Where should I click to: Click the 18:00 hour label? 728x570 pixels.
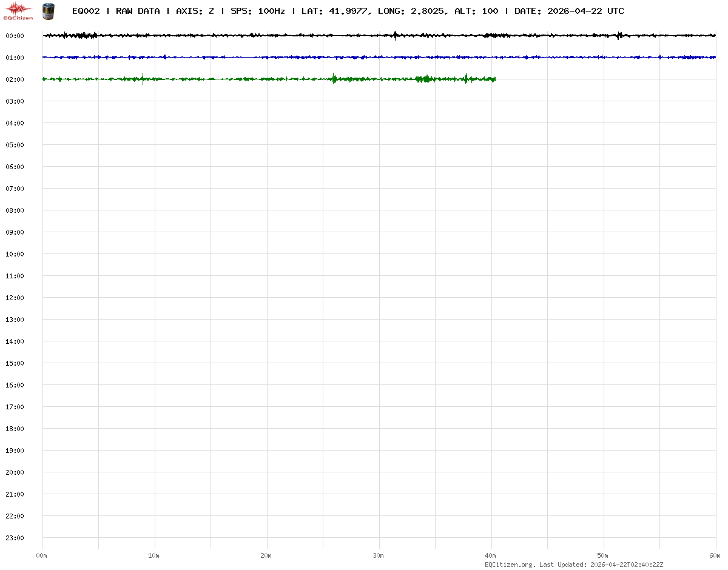15,429
